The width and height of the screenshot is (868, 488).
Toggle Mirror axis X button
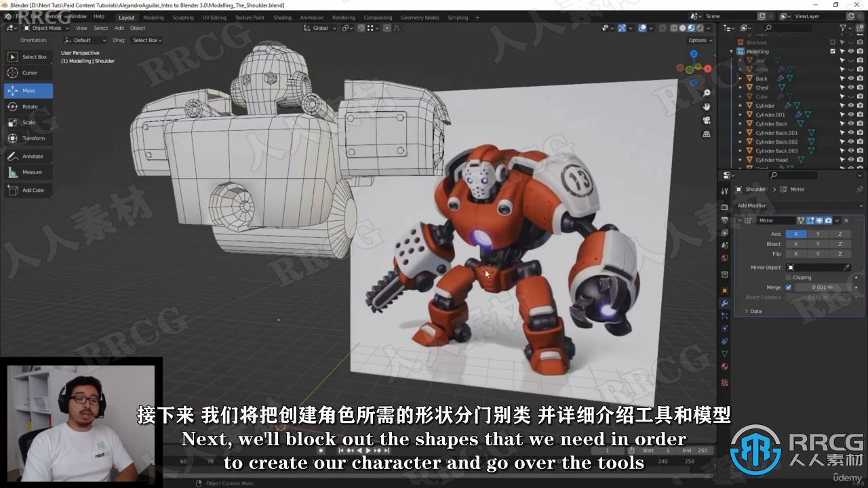(795, 234)
